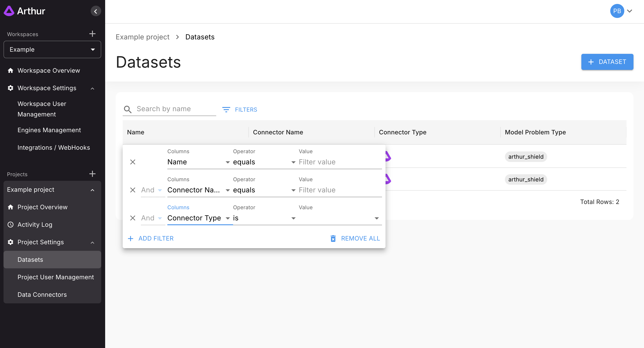Image resolution: width=644 pixels, height=348 pixels.
Task: Open the PB user avatar menu
Action: (x=617, y=11)
